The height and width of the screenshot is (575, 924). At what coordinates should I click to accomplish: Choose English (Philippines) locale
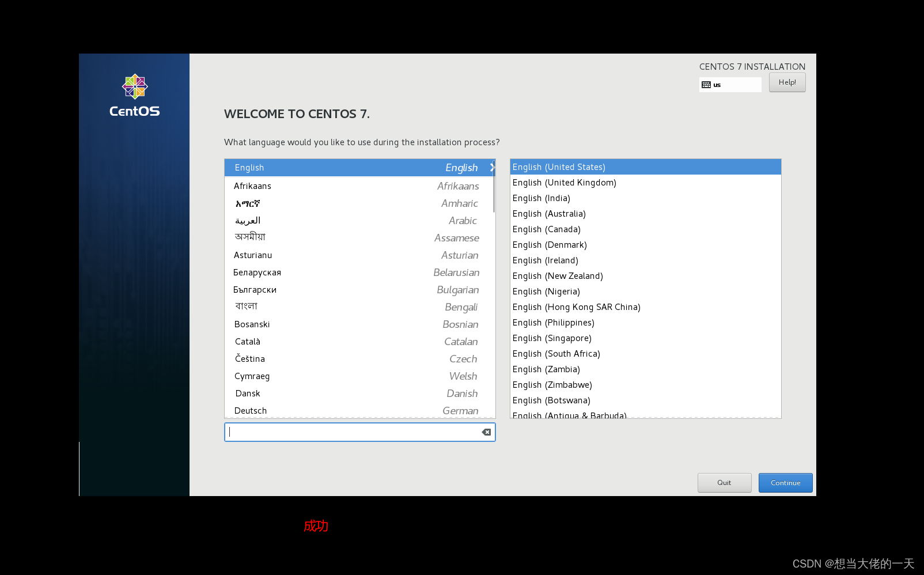[x=645, y=323]
